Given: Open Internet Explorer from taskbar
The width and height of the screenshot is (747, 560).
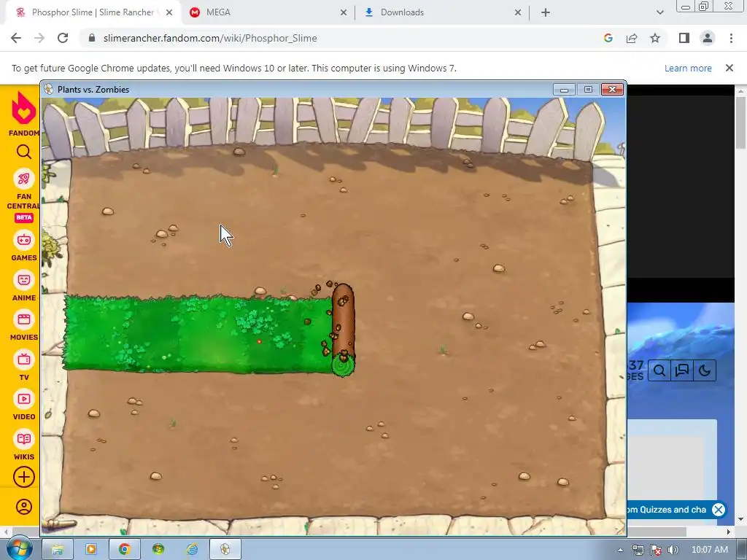Looking at the screenshot, I should pos(192,549).
